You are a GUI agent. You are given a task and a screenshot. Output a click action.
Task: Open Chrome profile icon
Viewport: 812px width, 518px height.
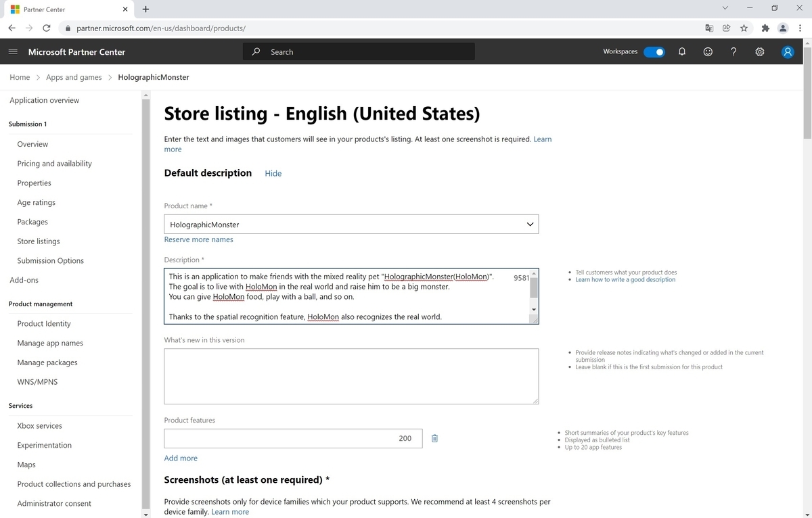point(783,28)
